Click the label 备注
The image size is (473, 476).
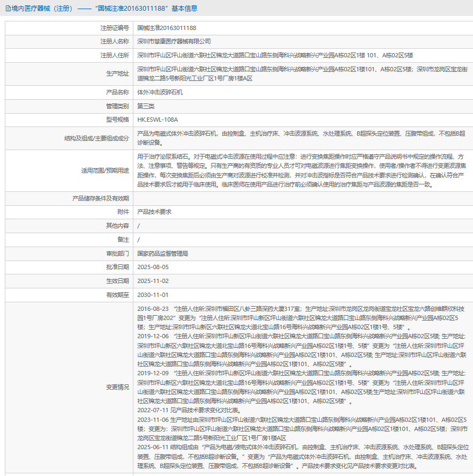(123, 240)
